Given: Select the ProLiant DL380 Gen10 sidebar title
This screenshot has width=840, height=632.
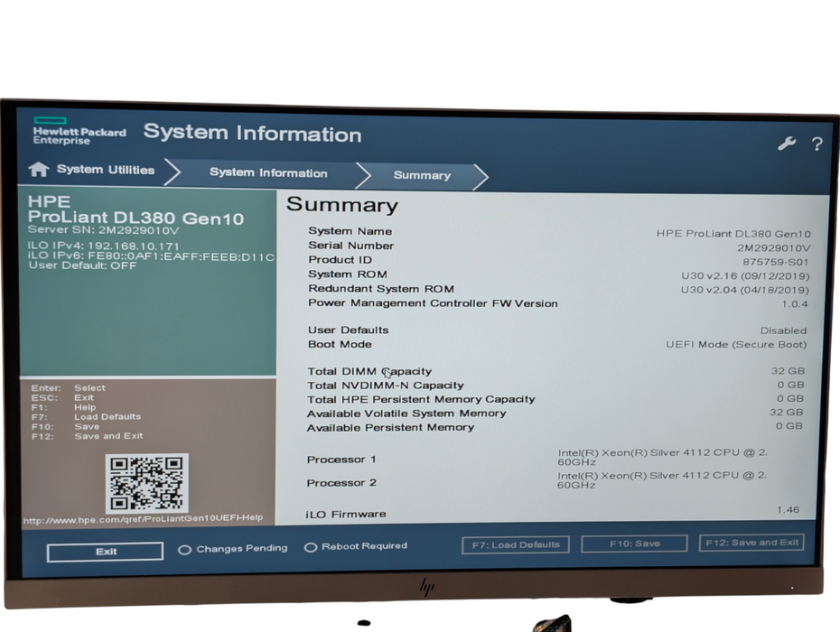Looking at the screenshot, I should point(136,218).
